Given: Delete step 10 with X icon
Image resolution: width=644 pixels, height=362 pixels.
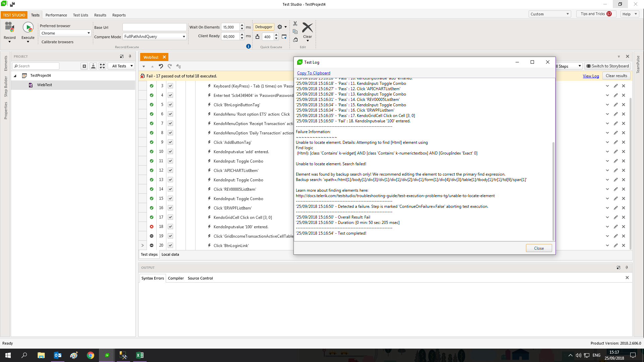Looking at the screenshot, I should pyautogui.click(x=624, y=152).
